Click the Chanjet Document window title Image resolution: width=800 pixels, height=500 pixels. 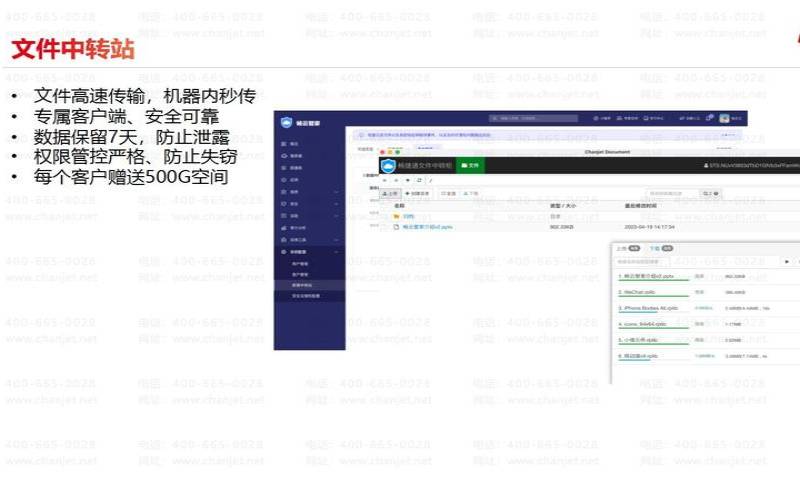[x=607, y=152]
